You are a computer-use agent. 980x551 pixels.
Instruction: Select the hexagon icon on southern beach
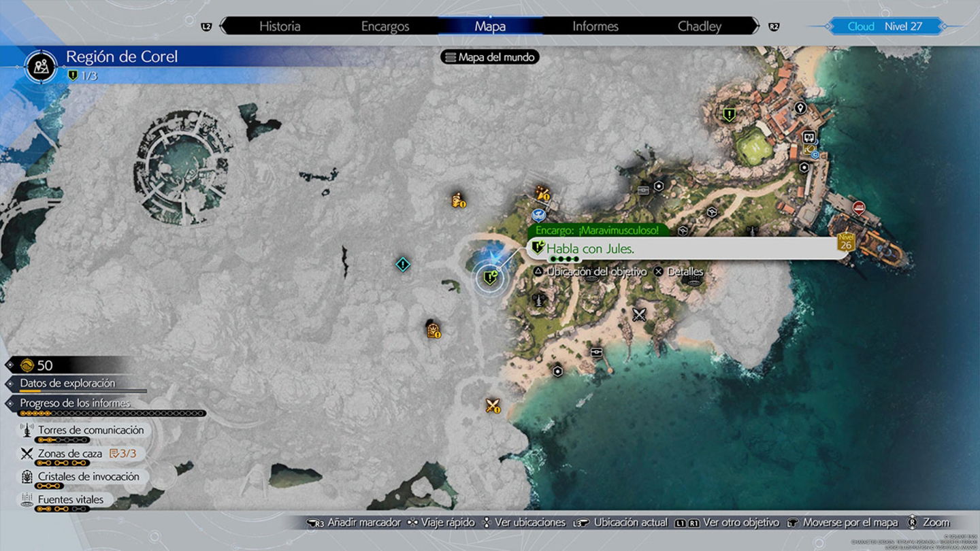(x=558, y=371)
